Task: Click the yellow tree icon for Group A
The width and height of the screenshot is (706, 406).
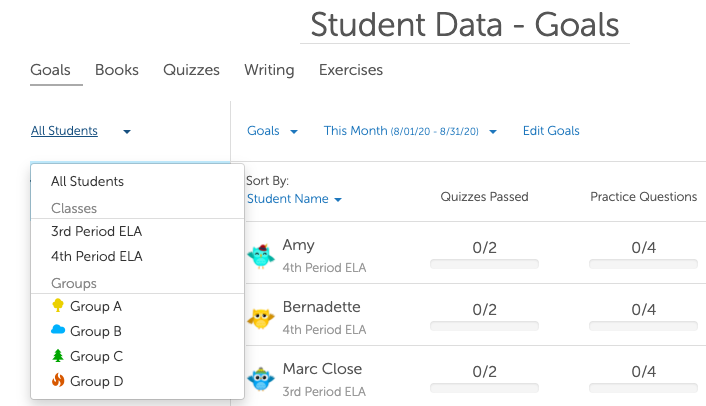Action: pyautogui.click(x=58, y=306)
